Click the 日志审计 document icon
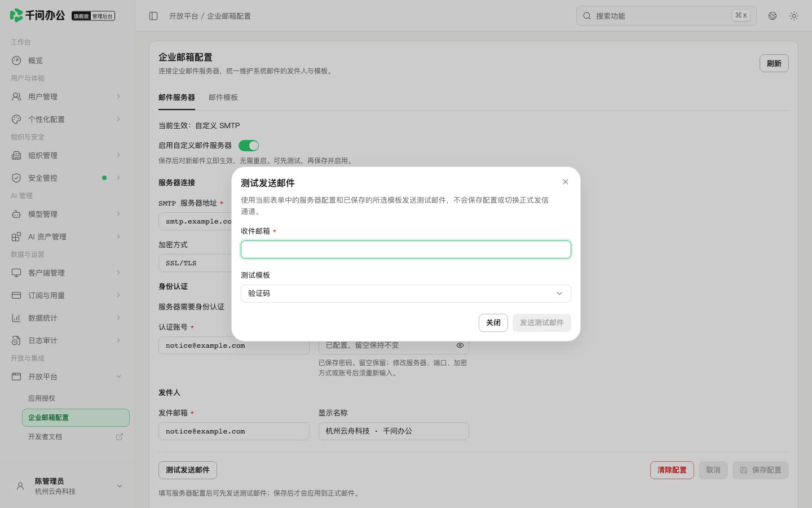 [16, 340]
